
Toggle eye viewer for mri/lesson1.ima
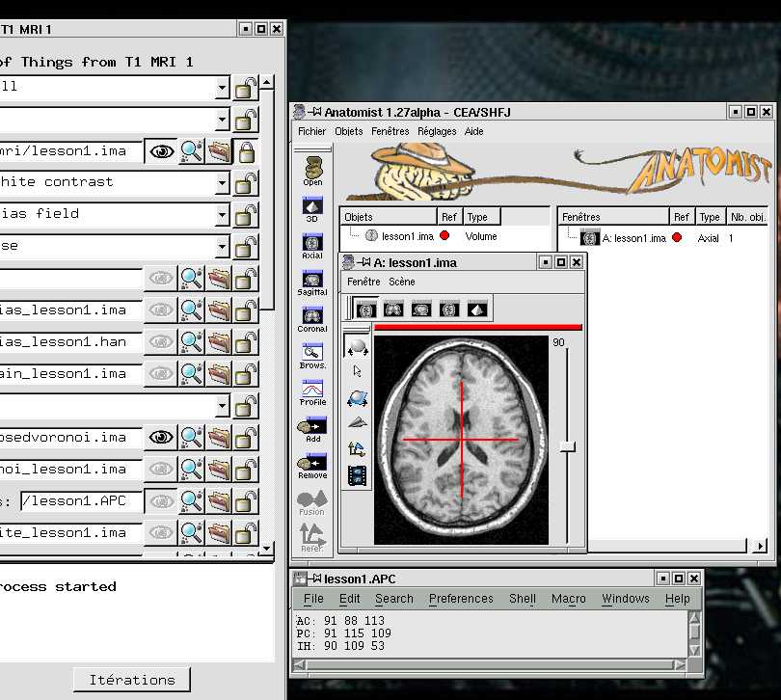point(161,151)
